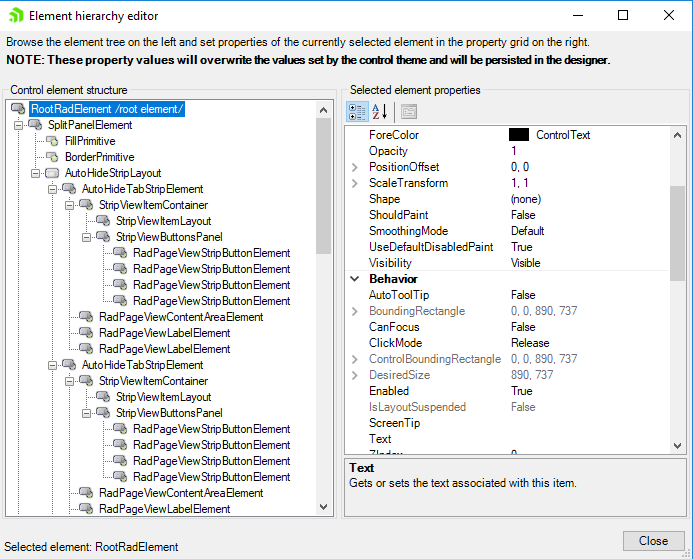Click the Close button
This screenshot has width=693, height=559.
click(x=653, y=540)
